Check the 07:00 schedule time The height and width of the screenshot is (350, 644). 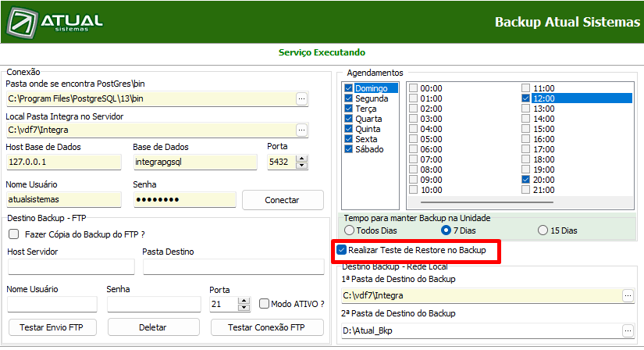(x=413, y=159)
